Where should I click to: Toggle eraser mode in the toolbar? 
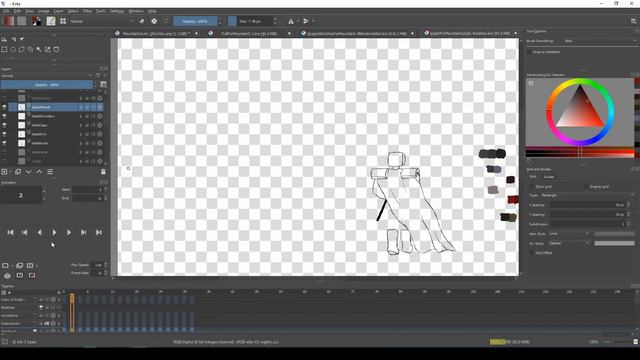pos(142,21)
